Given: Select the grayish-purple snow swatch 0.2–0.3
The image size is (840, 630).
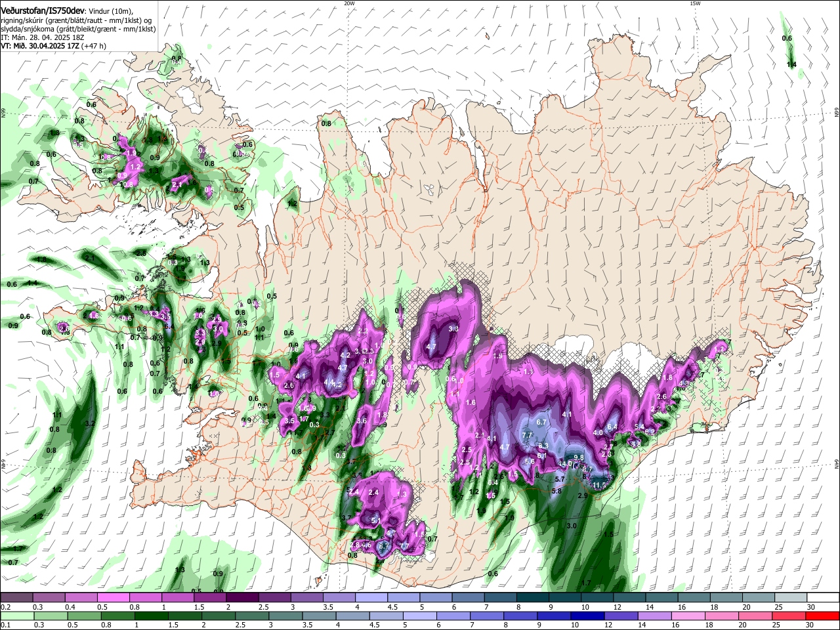Looking at the screenshot, I should tap(16, 598).
